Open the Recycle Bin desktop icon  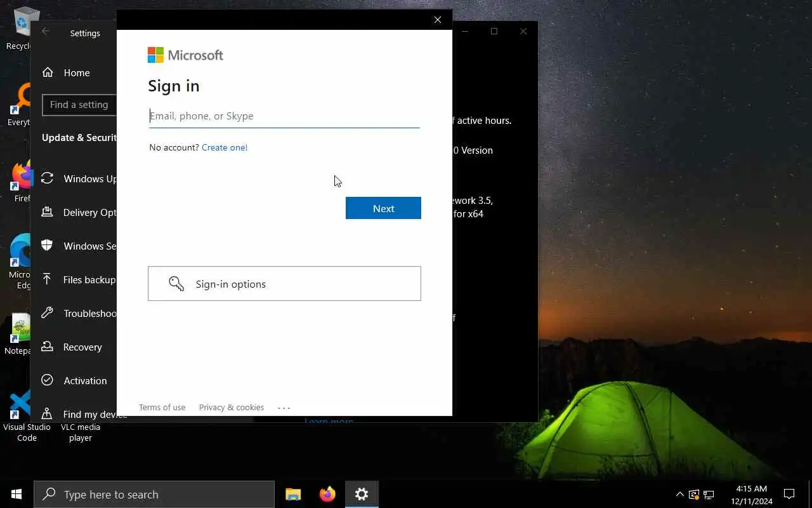(19, 29)
